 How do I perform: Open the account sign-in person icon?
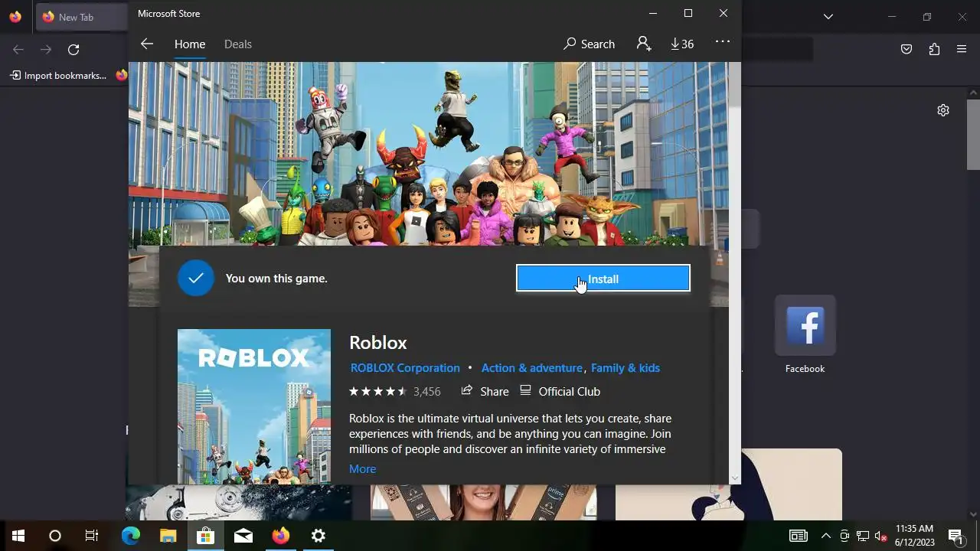pyautogui.click(x=644, y=44)
